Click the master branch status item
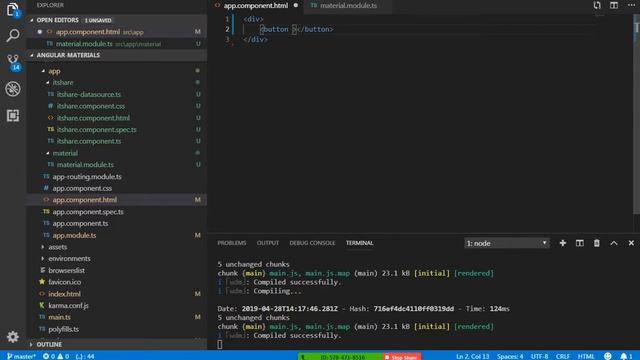 [x=21, y=356]
